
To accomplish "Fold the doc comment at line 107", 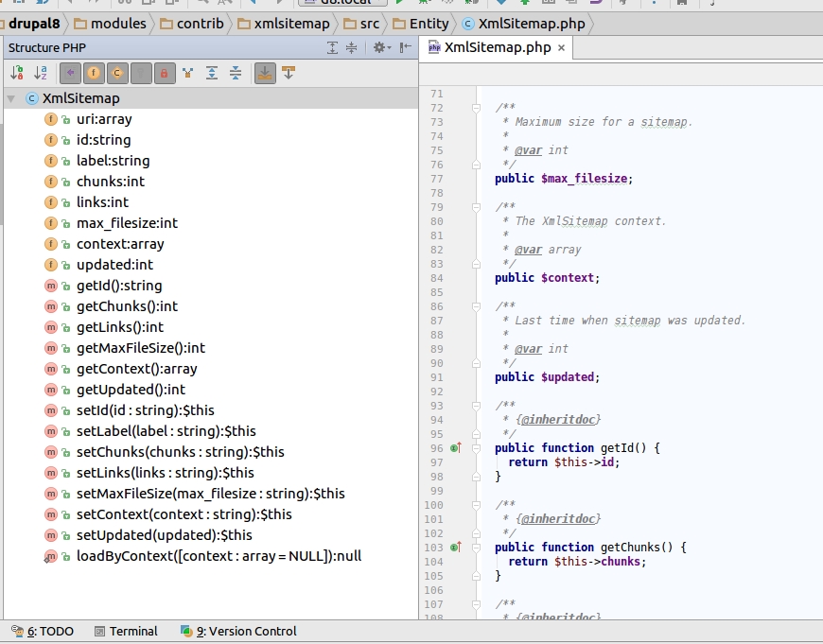I will click(x=476, y=604).
